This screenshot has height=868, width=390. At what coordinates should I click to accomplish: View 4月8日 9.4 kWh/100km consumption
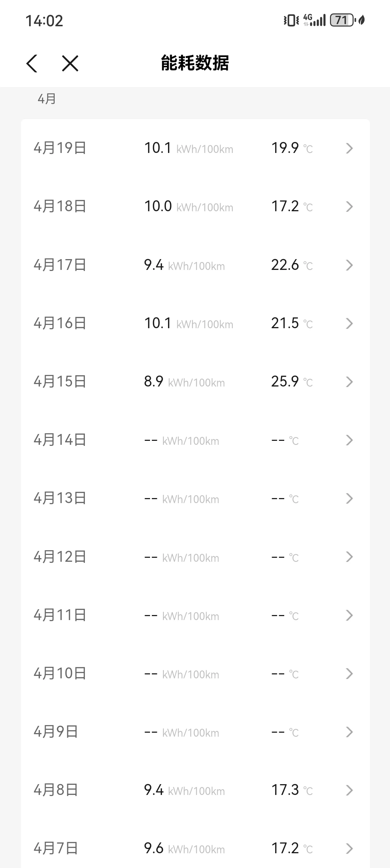tap(184, 790)
